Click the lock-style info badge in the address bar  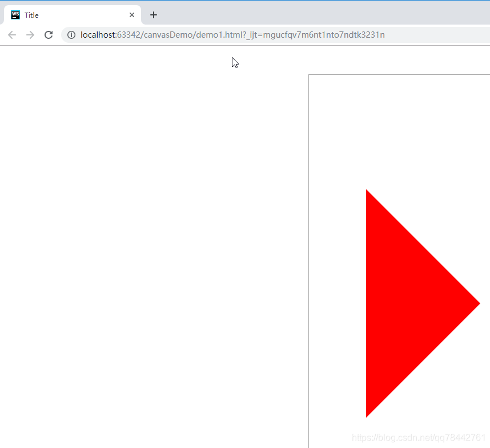click(71, 35)
